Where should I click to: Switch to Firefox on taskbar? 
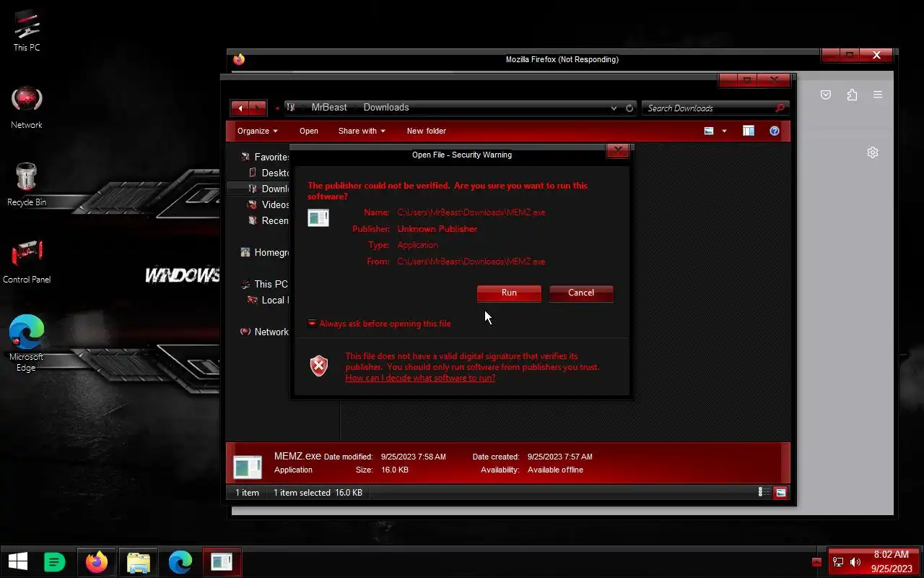[97, 561]
